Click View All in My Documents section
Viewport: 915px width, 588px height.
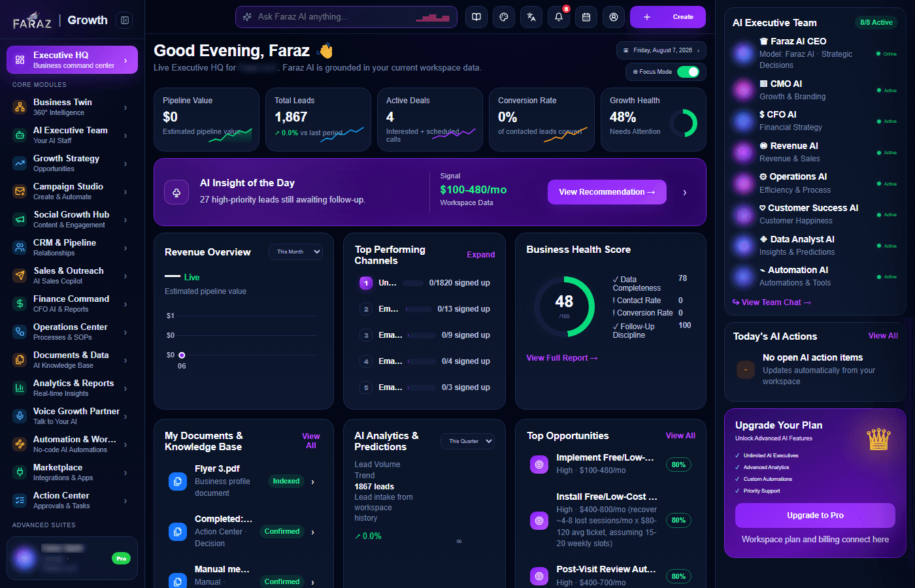coord(311,441)
